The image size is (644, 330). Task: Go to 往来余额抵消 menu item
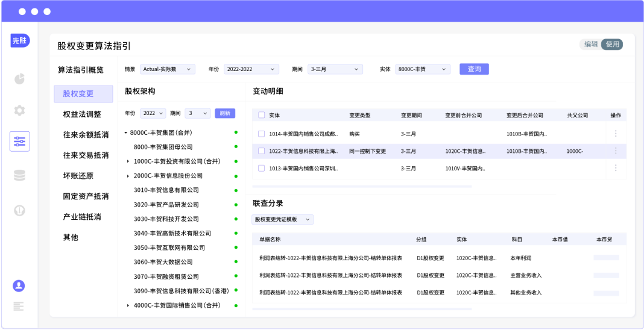86,135
